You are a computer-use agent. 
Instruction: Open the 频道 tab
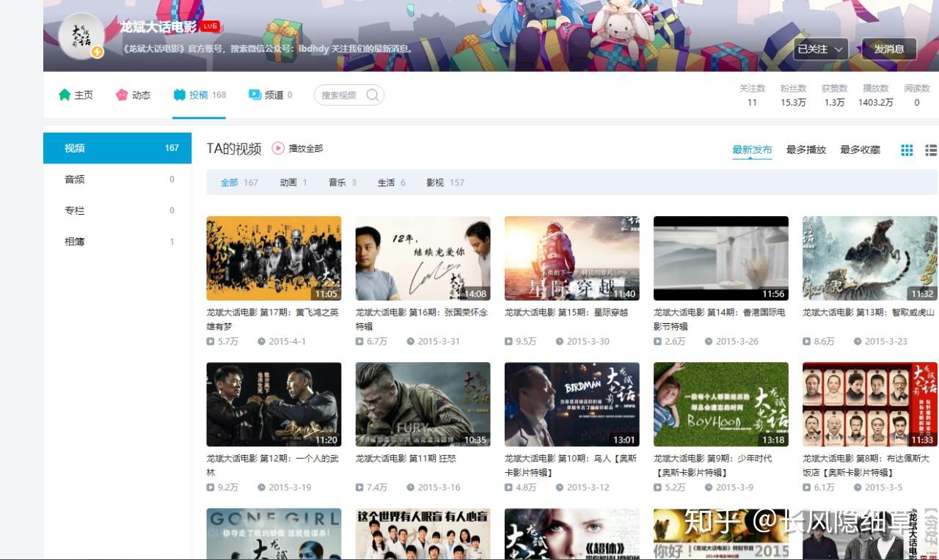[x=271, y=95]
